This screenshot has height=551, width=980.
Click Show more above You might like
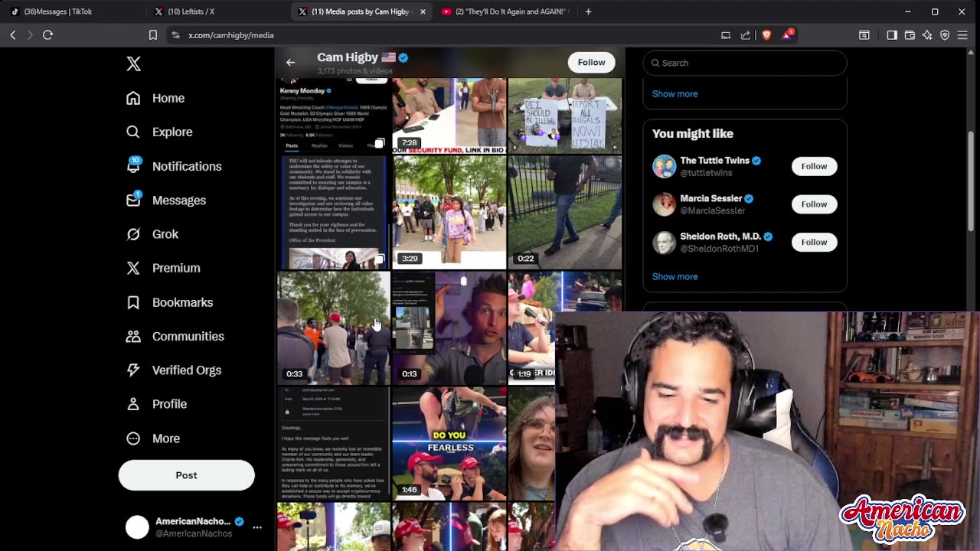pos(675,93)
